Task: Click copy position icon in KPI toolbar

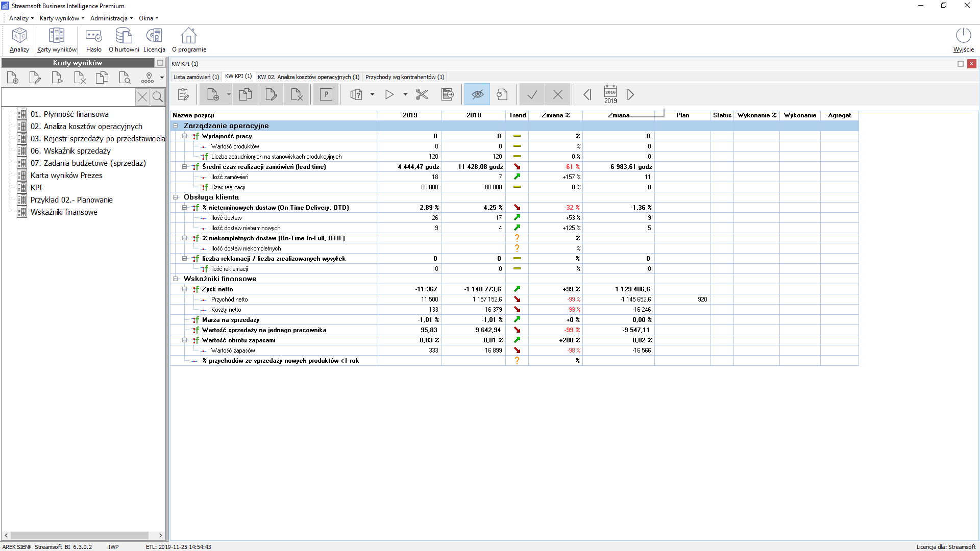Action: [246, 94]
